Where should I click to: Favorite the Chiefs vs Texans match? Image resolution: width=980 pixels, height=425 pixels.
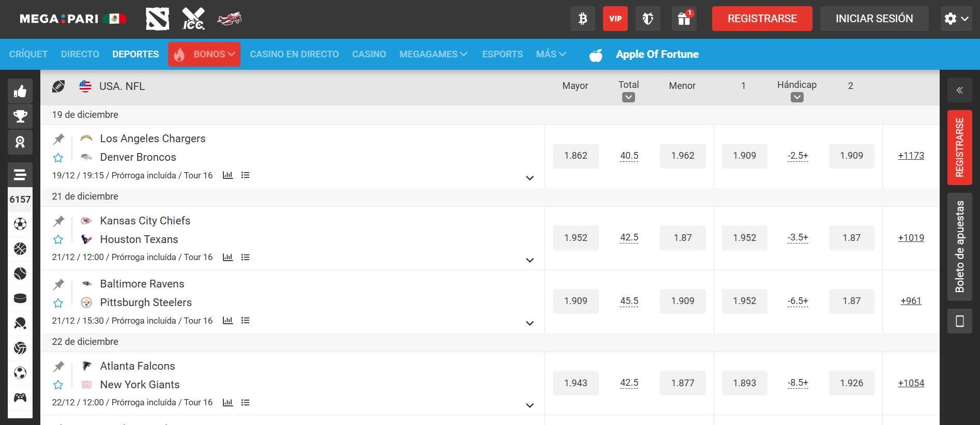(x=58, y=239)
